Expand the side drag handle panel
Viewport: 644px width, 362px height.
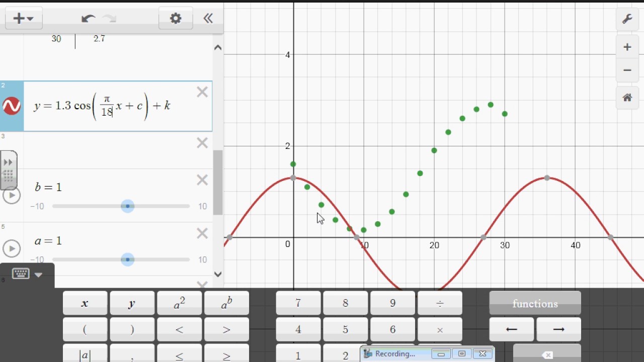(8, 170)
